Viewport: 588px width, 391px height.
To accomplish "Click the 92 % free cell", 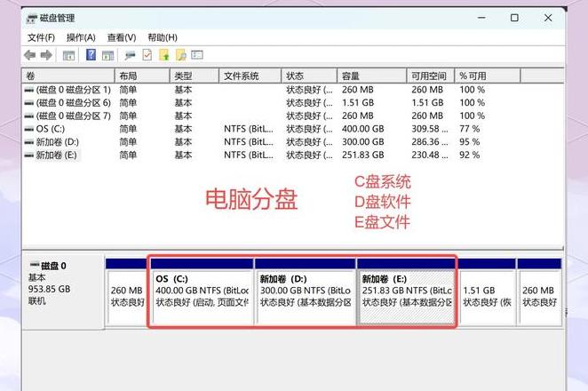I will (470, 155).
